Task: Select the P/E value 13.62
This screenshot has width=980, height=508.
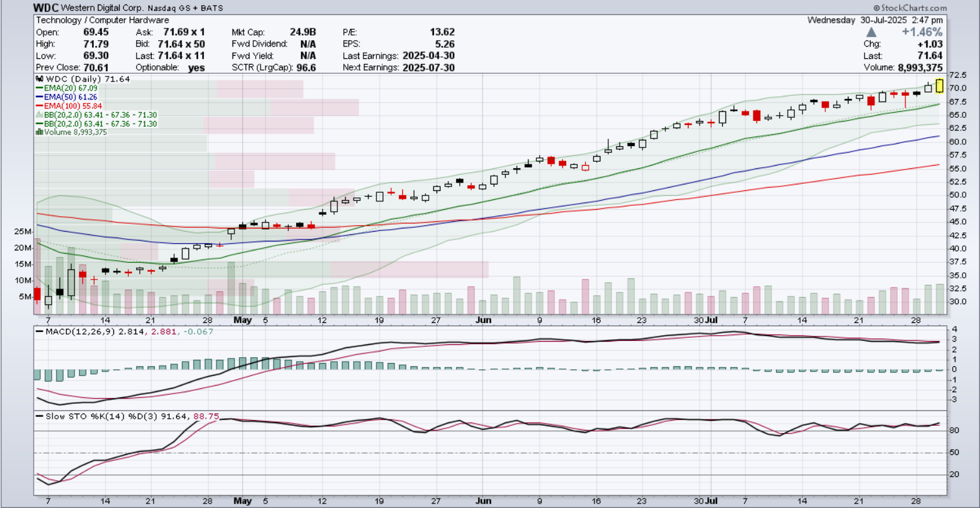Action: click(x=442, y=32)
